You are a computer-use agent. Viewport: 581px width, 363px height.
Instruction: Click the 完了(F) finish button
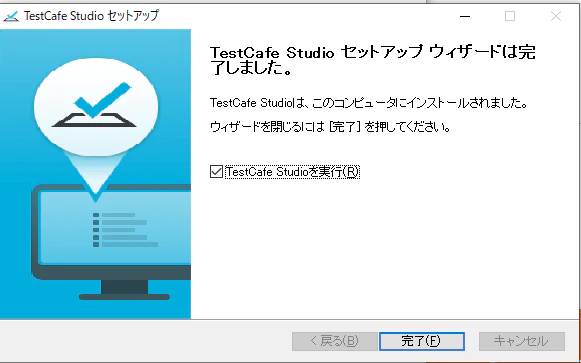[421, 341]
